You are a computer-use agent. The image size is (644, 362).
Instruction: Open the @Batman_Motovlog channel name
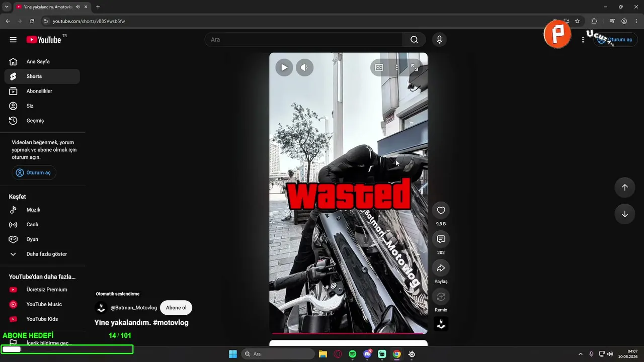(x=134, y=308)
